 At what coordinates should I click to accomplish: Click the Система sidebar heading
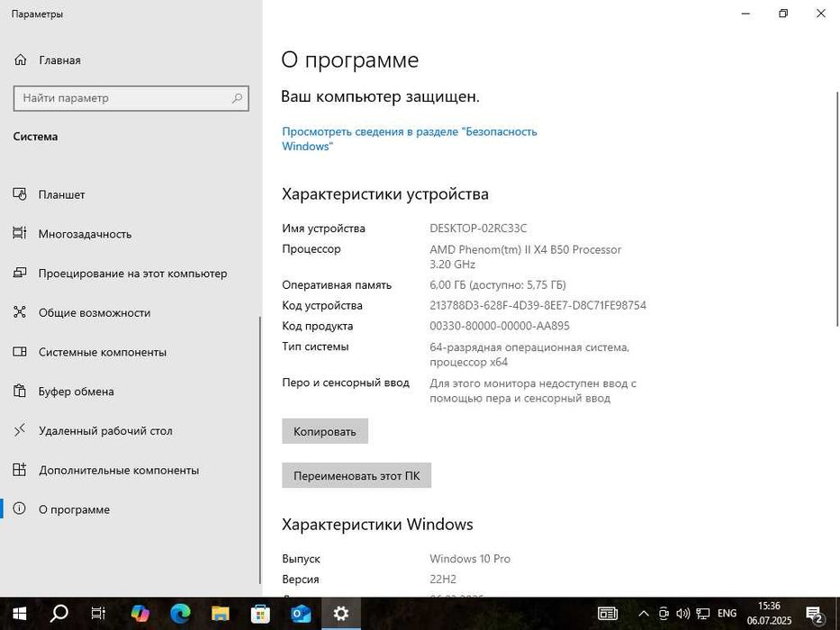click(x=35, y=137)
